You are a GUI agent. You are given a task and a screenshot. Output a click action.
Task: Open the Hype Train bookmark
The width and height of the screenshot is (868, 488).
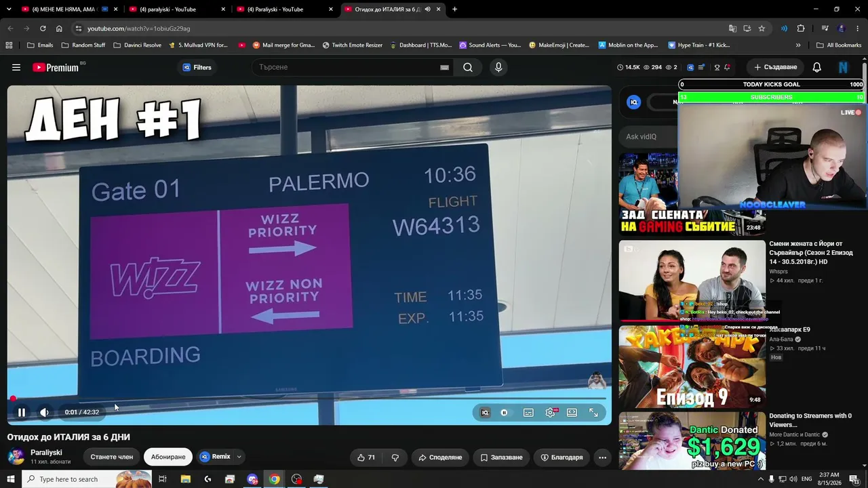coord(699,45)
